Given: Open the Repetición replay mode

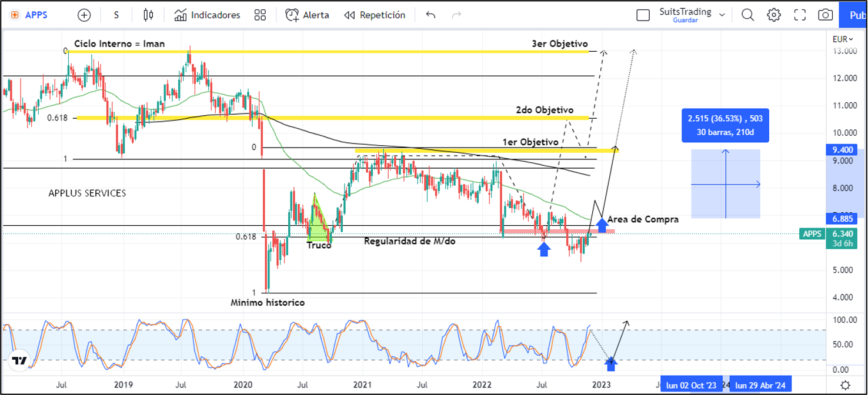Looking at the screenshot, I should click(375, 15).
